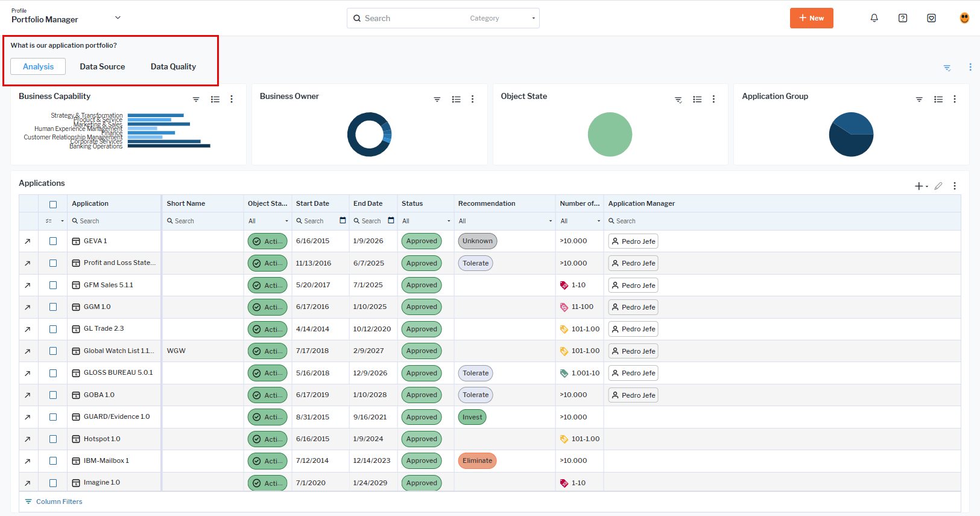Image resolution: width=980 pixels, height=516 pixels.
Task: Select the GEVA 1 row checkbox
Action: [53, 241]
